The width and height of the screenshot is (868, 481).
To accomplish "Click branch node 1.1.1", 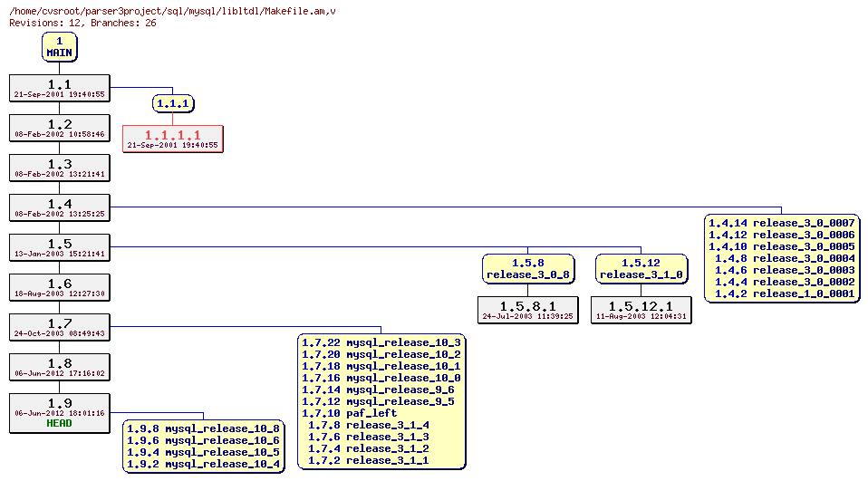I will tap(173, 103).
